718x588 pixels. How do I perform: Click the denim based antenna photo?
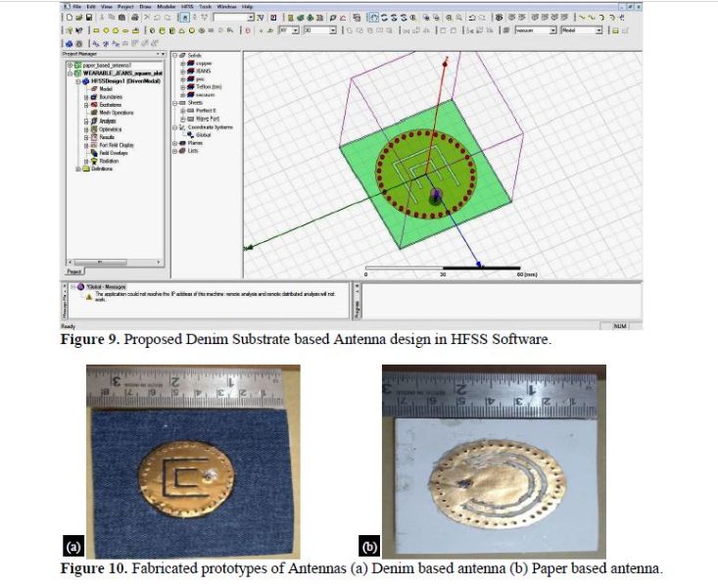pyautogui.click(x=193, y=462)
